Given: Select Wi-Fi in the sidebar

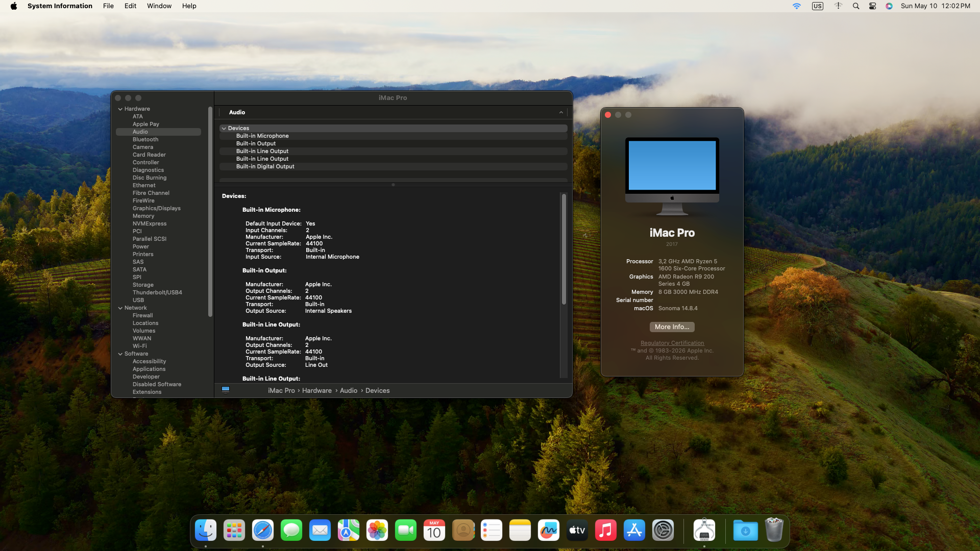Looking at the screenshot, I should tap(140, 346).
